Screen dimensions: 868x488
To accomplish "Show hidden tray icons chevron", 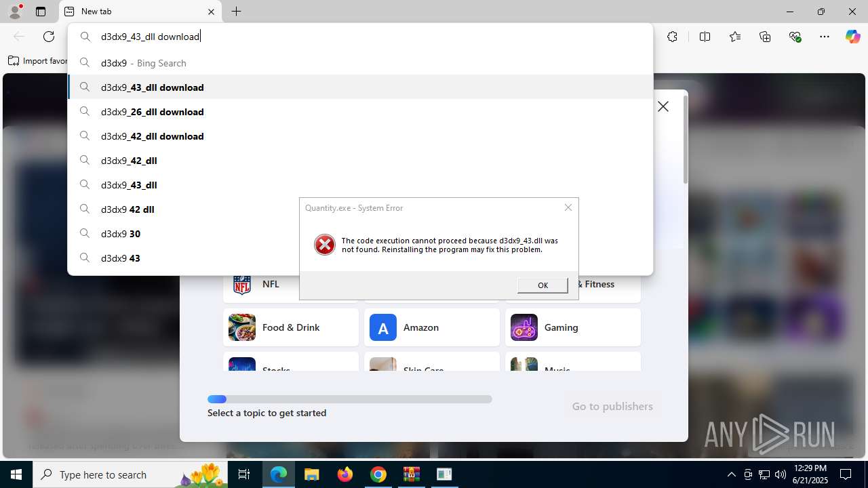I will coord(731,474).
